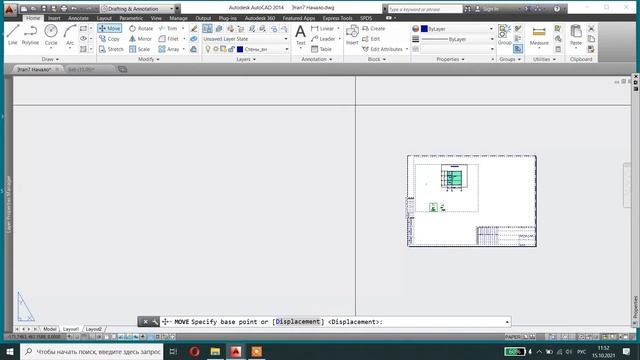Expand the Layers panel
This screenshot has height=360, width=640.
coord(246,59)
